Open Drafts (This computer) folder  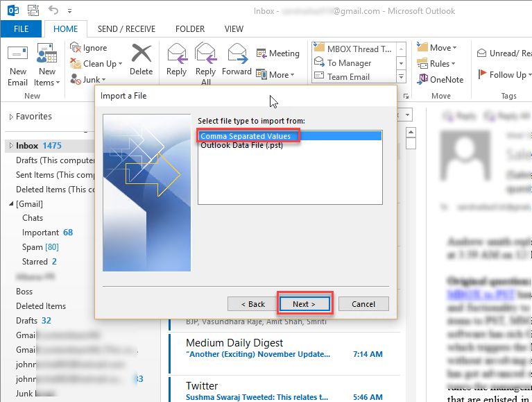point(55,160)
